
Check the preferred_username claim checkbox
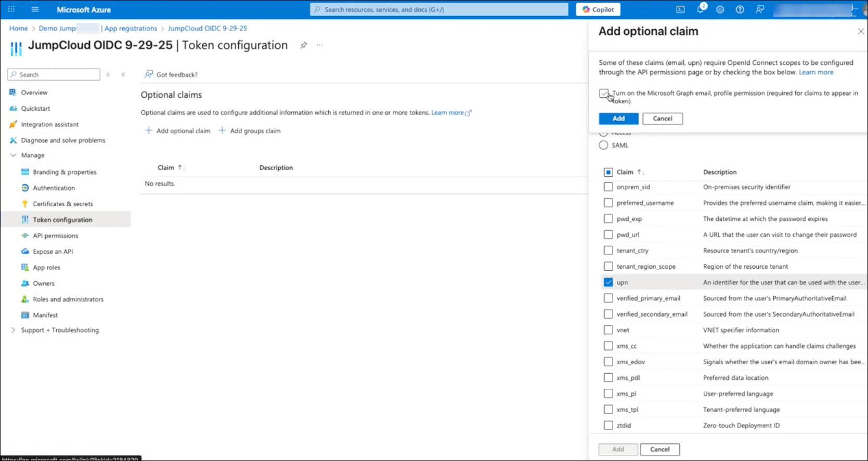[x=608, y=203]
